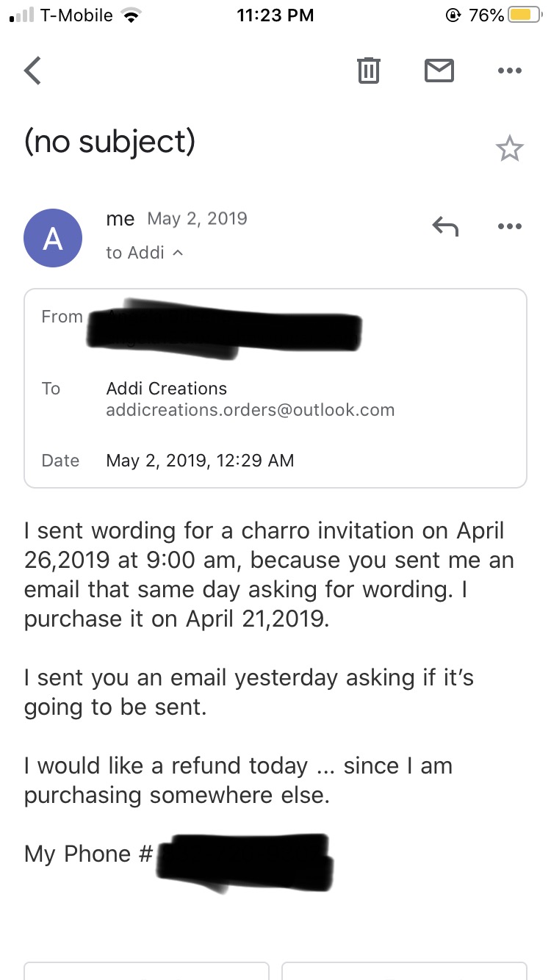
Task: Tap the redacted From sender field
Action: point(224,329)
